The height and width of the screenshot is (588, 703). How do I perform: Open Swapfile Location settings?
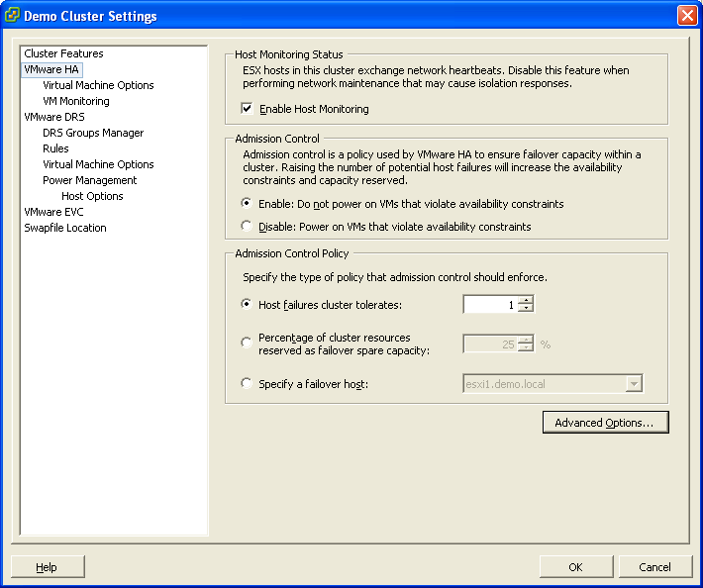[x=65, y=228]
